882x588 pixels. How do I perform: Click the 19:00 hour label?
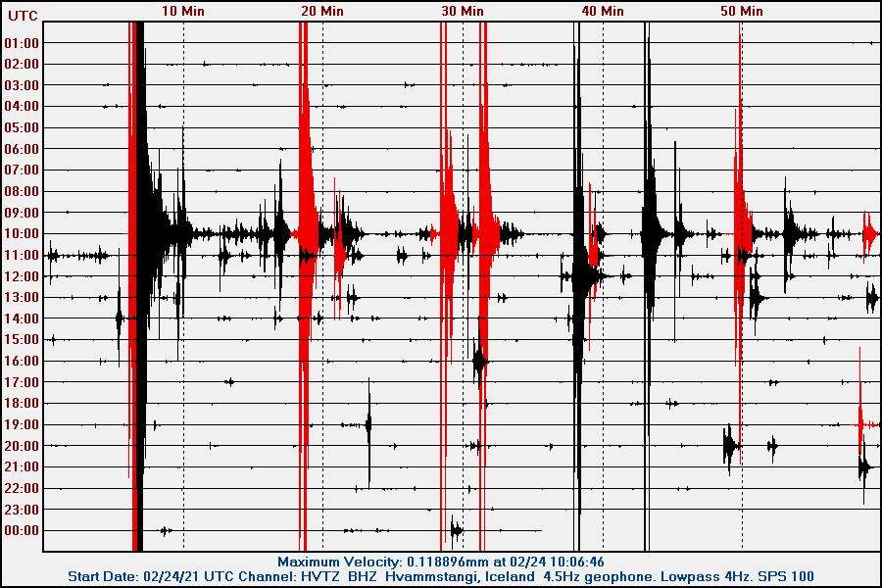(x=22, y=424)
